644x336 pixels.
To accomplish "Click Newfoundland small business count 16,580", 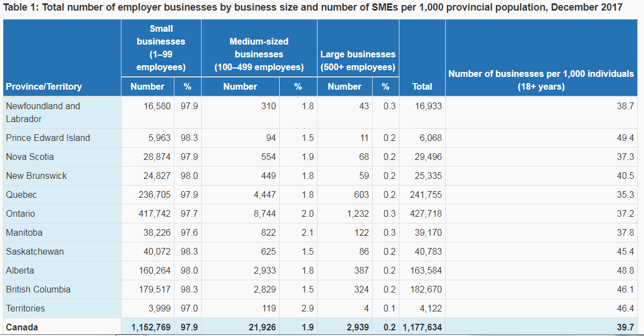I will click(x=157, y=106).
